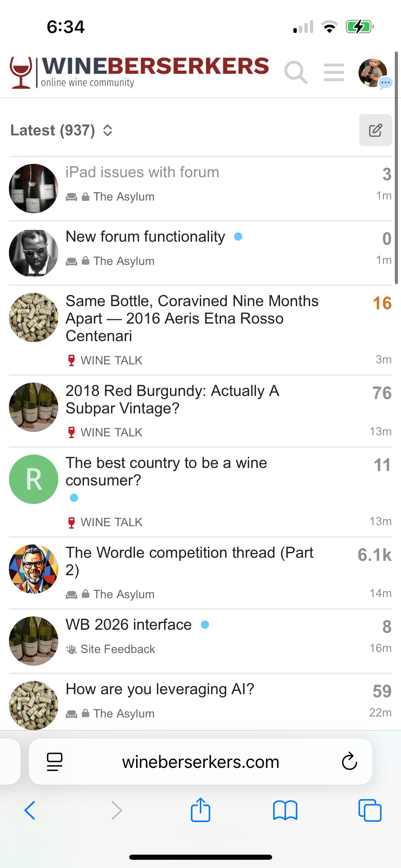Show all open Safari tabs

pos(370,810)
